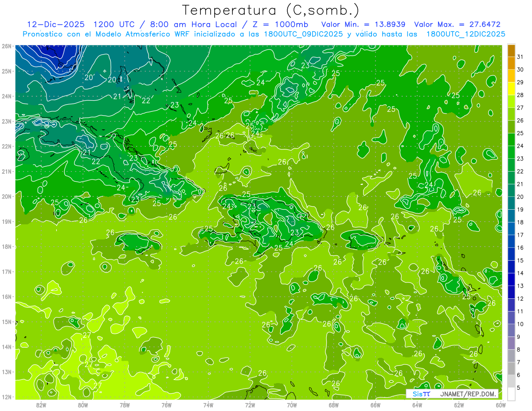Click the '1200 UTC' time label
The width and height of the screenshot is (532, 411).
click(115, 24)
